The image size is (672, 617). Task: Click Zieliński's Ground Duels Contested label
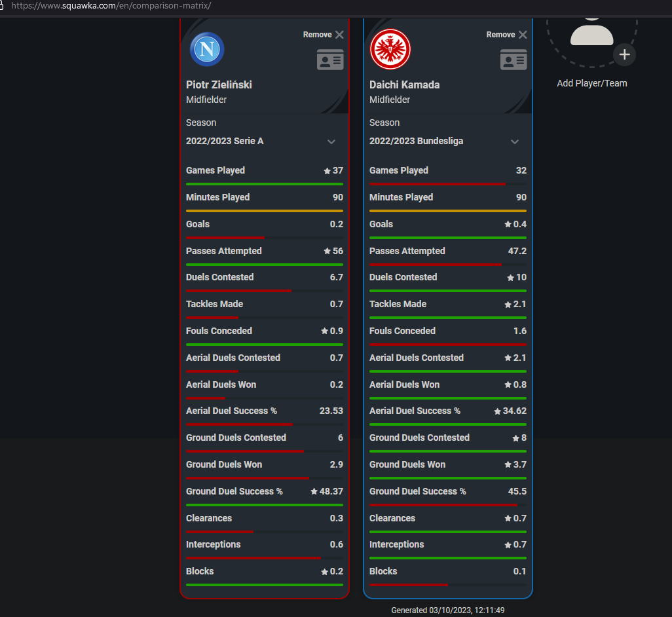236,438
